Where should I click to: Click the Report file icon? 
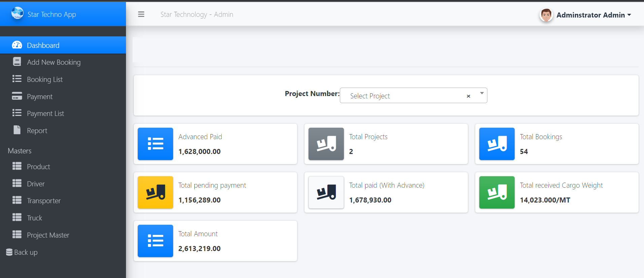pos(17,130)
